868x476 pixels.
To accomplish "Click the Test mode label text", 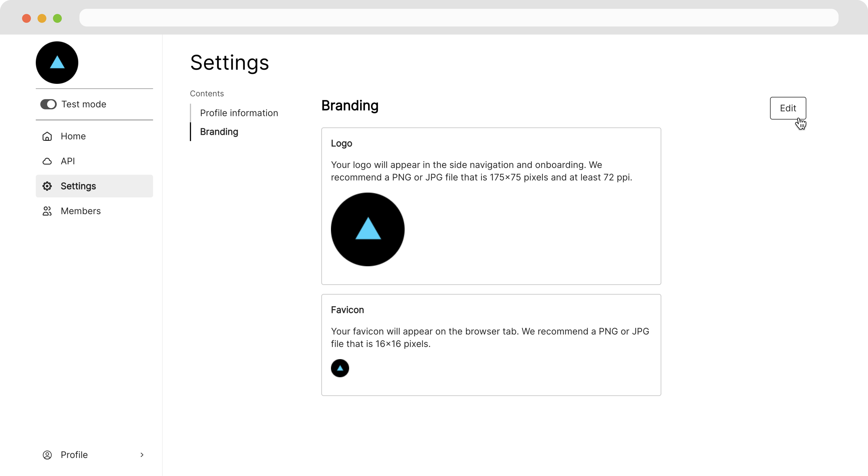I will pos(83,104).
